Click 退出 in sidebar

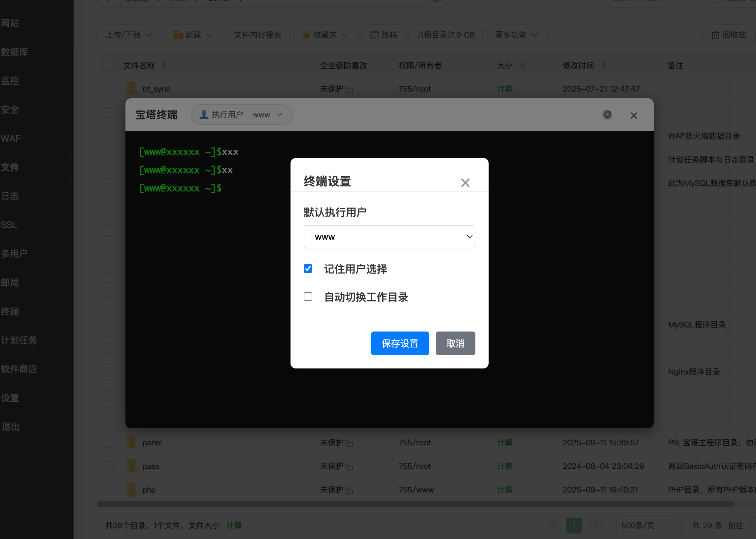[10, 427]
